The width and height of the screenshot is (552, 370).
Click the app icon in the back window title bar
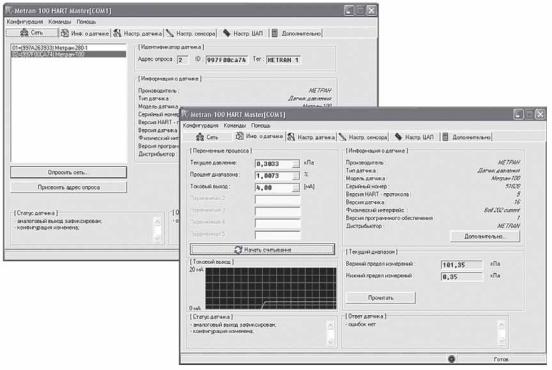coord(10,11)
